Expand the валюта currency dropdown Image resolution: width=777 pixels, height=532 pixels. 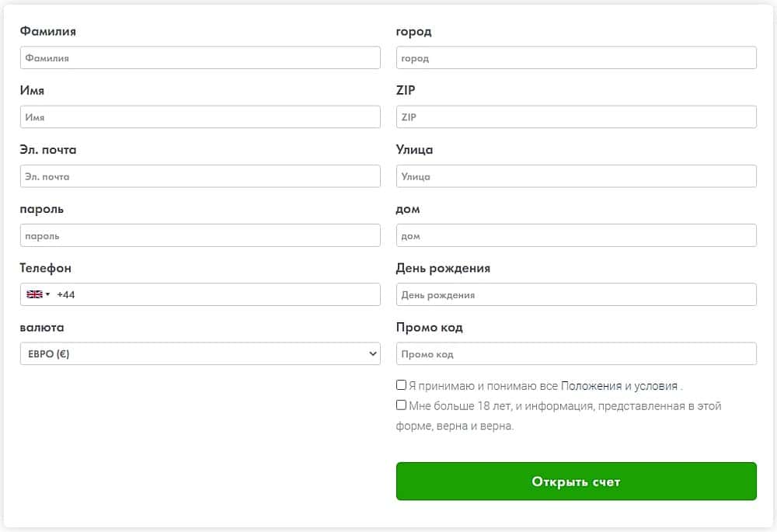coord(371,354)
